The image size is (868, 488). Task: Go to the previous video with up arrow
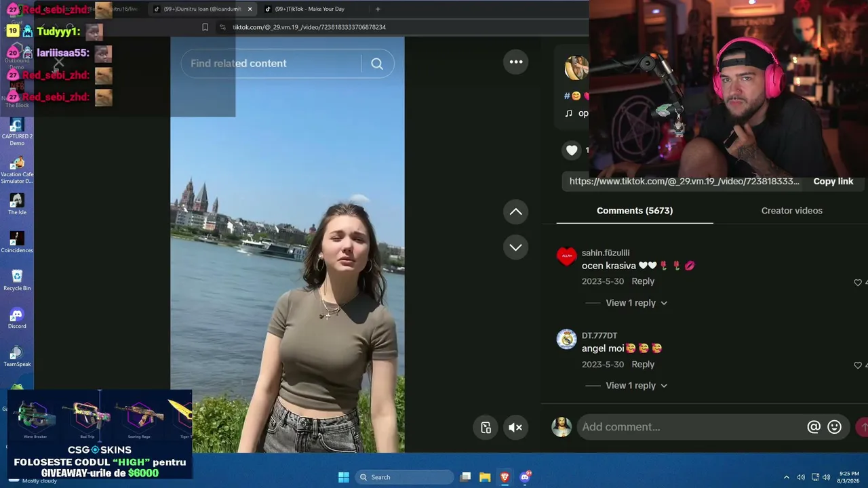tap(515, 211)
